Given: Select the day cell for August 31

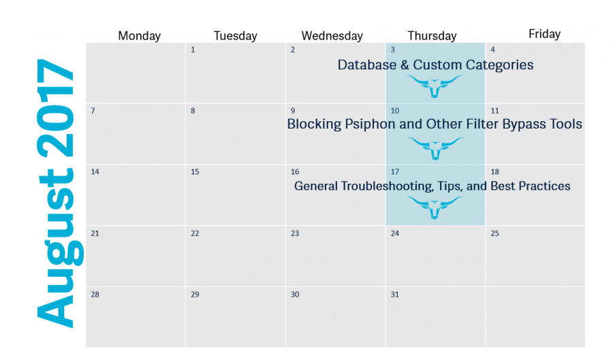Looking at the screenshot, I should pyautogui.click(x=435, y=317).
